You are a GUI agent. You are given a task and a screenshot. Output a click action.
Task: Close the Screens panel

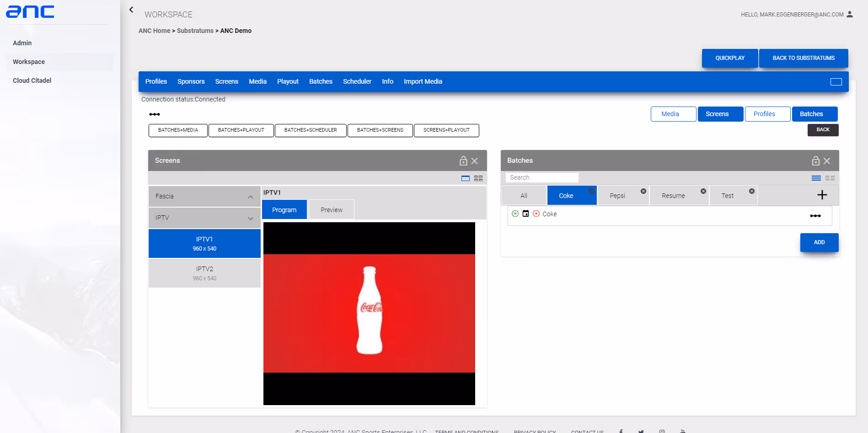point(475,161)
